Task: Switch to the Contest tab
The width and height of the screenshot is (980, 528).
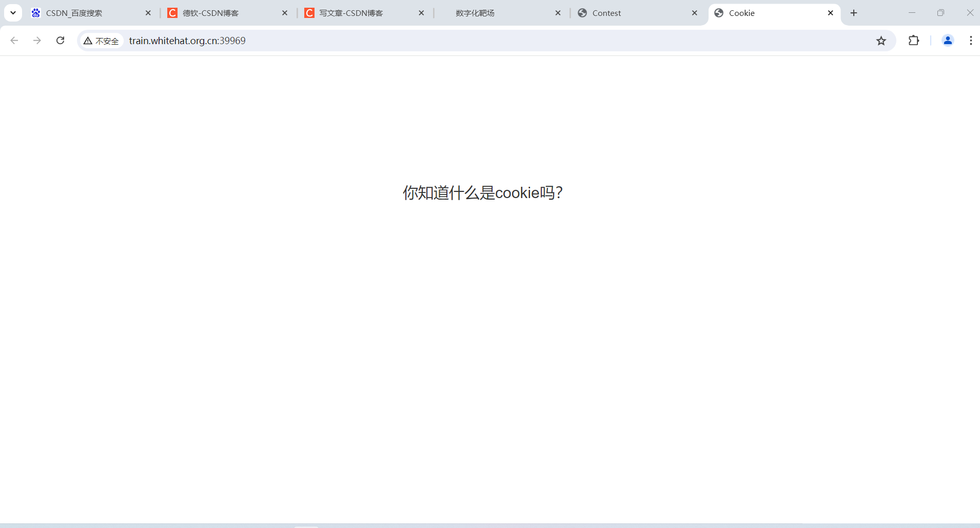Action: click(x=638, y=13)
